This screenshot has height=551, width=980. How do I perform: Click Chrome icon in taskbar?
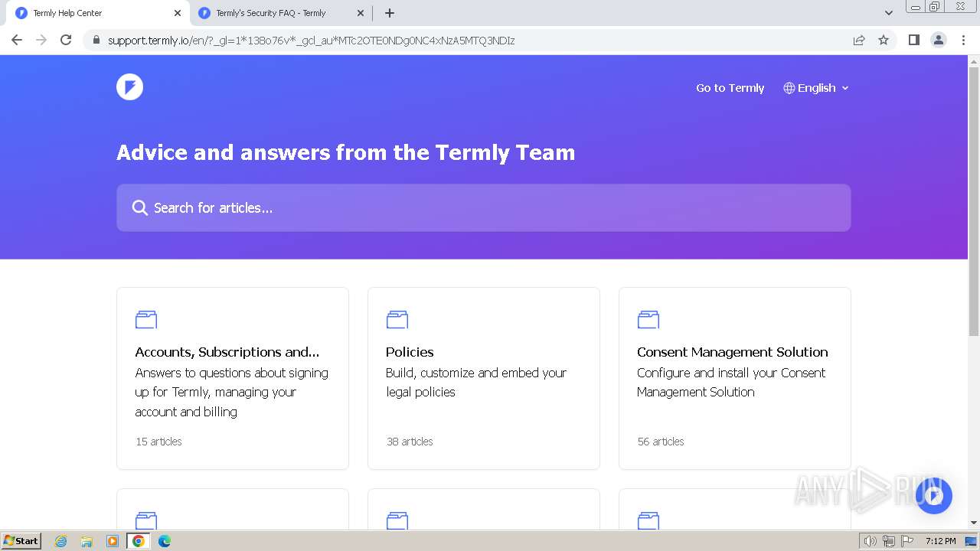pyautogui.click(x=139, y=541)
